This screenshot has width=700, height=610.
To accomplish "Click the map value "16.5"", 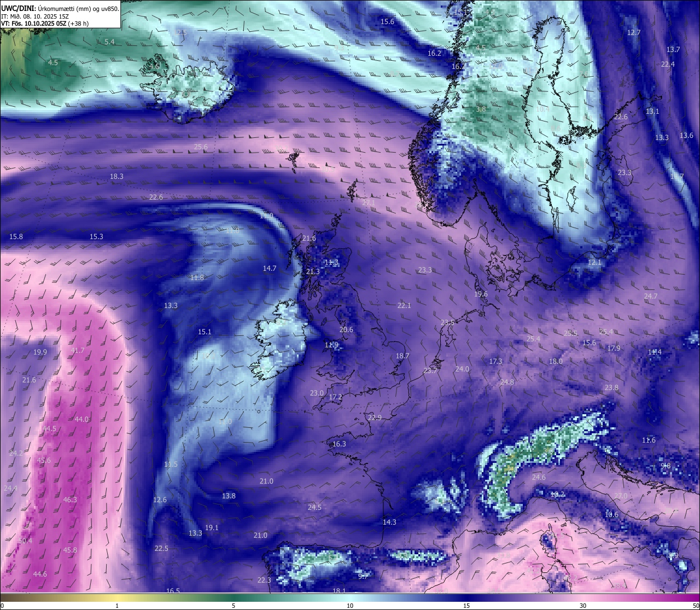I will coord(173,591).
